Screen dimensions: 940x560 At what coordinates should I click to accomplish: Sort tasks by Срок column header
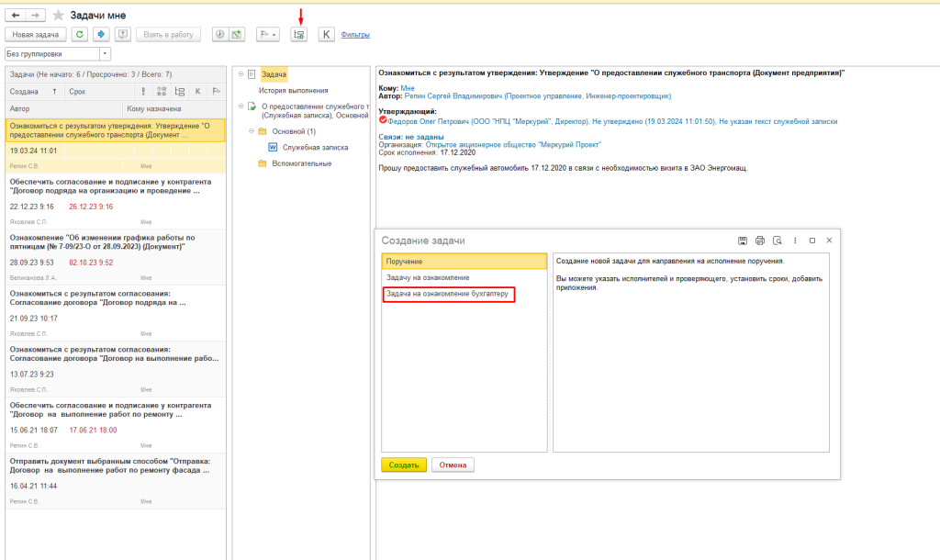coord(77,91)
